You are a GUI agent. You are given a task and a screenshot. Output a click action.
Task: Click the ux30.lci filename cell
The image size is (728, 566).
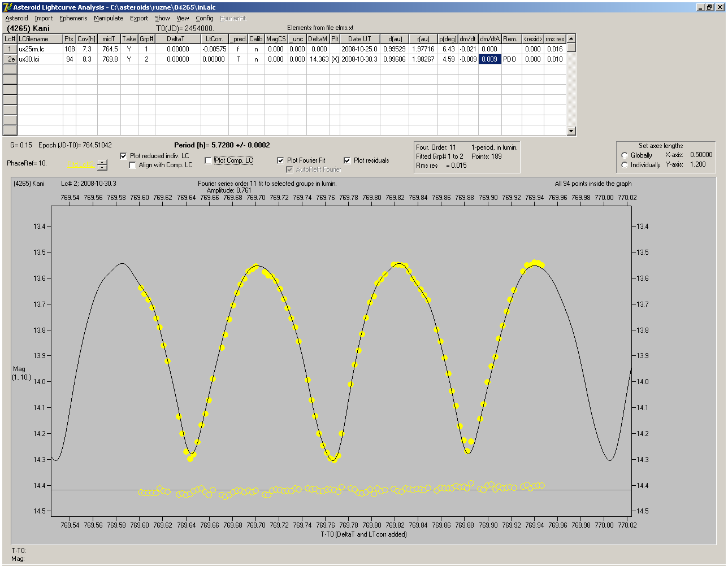[40, 59]
